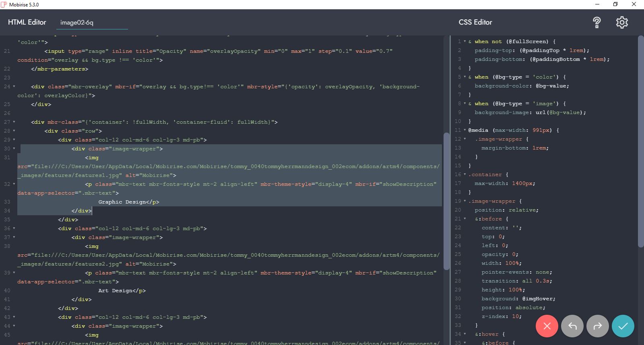Viewport: 644px width, 345px height.
Task: Click the image02-6q block name field
Action: click(x=92, y=23)
